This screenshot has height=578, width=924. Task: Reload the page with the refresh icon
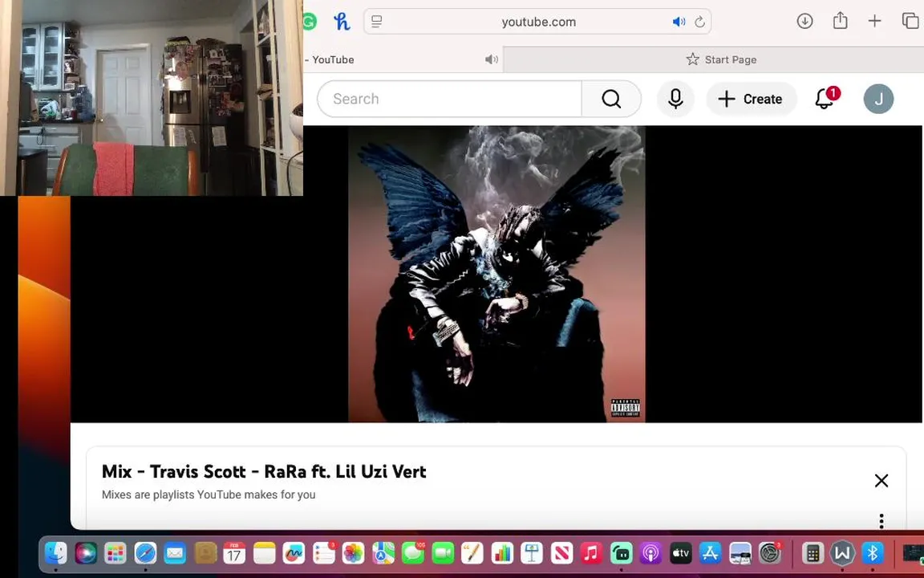699,22
